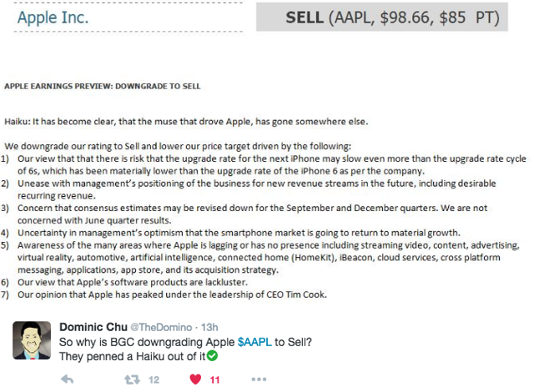This screenshot has height=392, width=534.
Task: Click list item 4 about smartphone market
Action: (230, 233)
